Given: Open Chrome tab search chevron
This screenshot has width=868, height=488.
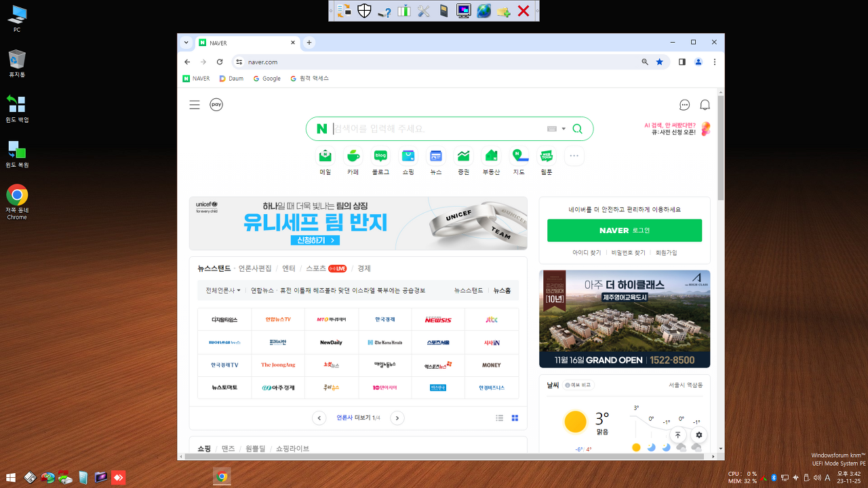Looking at the screenshot, I should pos(186,42).
